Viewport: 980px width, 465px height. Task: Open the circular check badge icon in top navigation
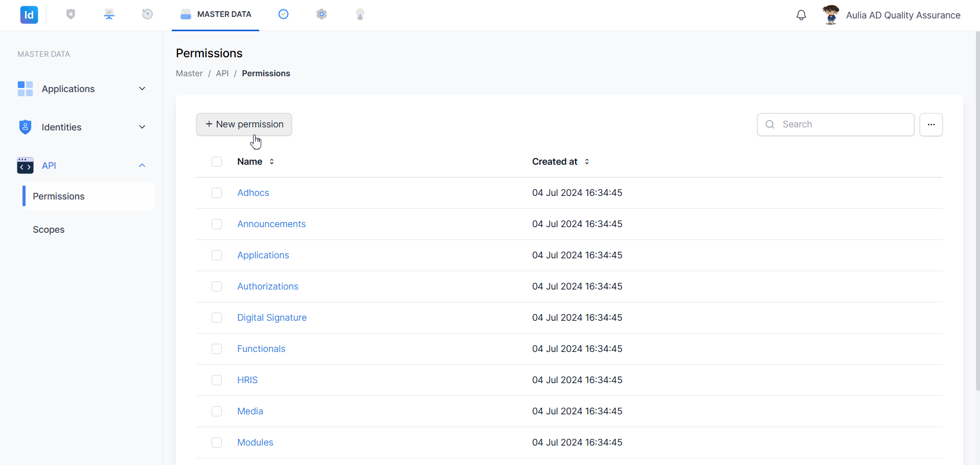[283, 14]
